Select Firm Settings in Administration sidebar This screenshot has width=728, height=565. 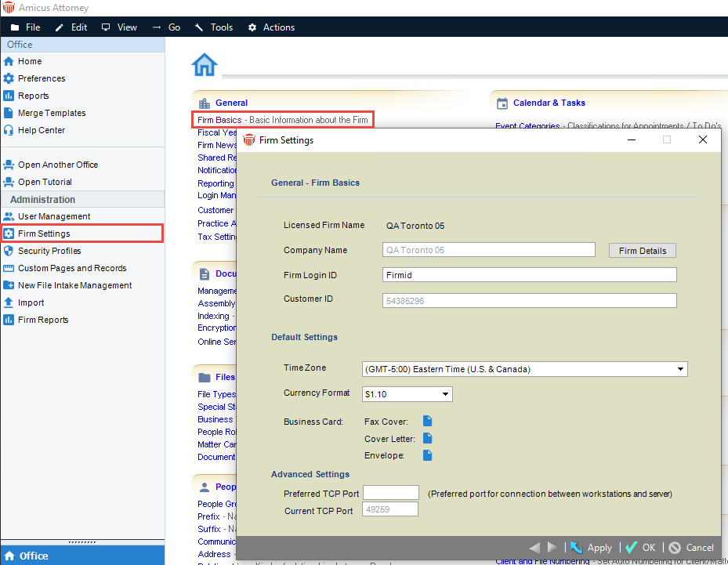point(82,234)
